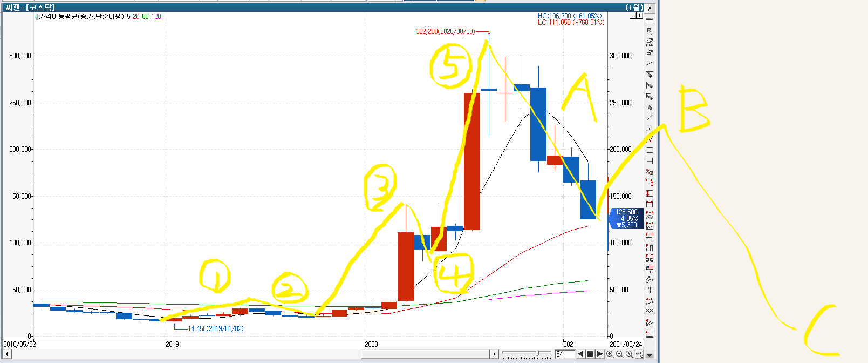Open chart settings via the wrench icon
Screen dimensions: 868x363
639,354
